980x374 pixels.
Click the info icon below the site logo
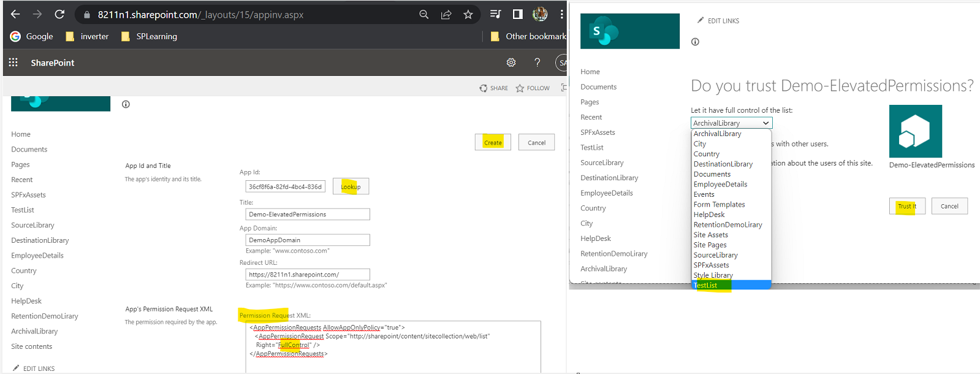click(126, 104)
